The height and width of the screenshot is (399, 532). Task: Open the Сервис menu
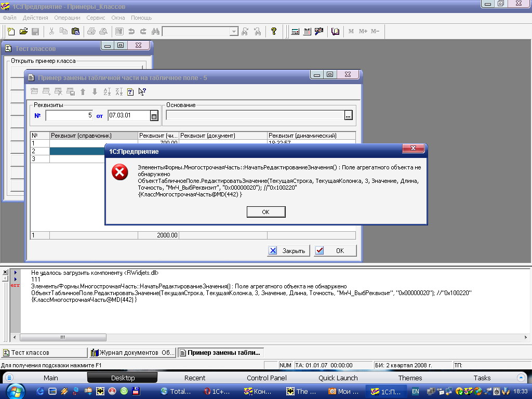(x=96, y=18)
